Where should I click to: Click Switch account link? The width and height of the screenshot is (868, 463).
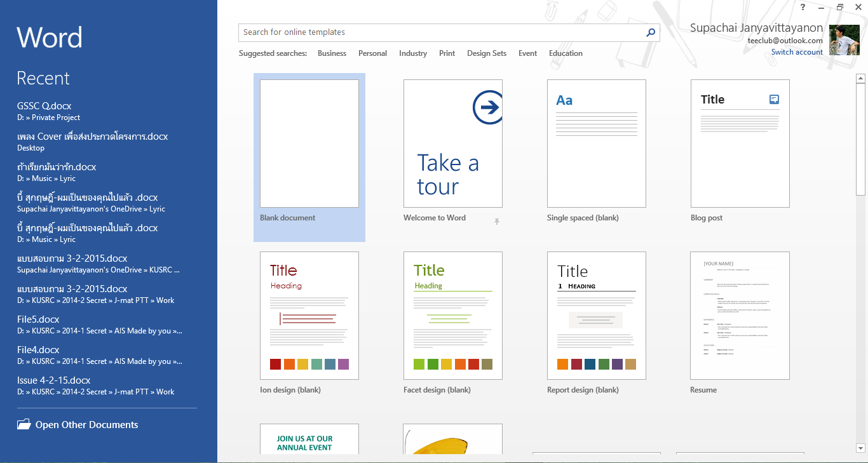tap(797, 52)
